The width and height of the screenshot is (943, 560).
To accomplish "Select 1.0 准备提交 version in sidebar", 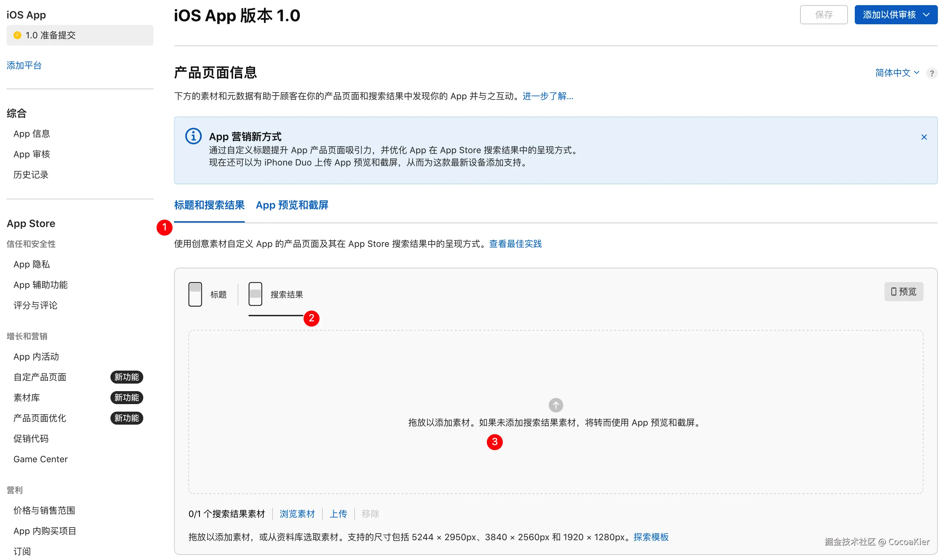I will pyautogui.click(x=80, y=35).
